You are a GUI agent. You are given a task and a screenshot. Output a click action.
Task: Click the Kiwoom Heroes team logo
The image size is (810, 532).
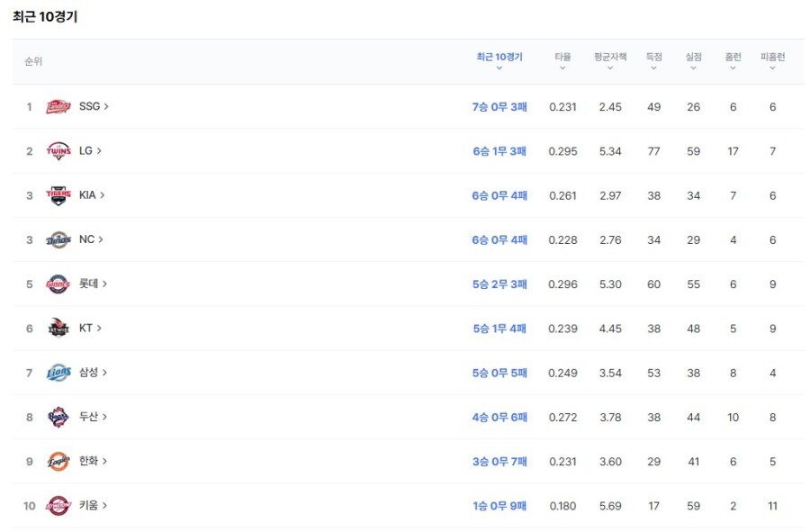58,506
